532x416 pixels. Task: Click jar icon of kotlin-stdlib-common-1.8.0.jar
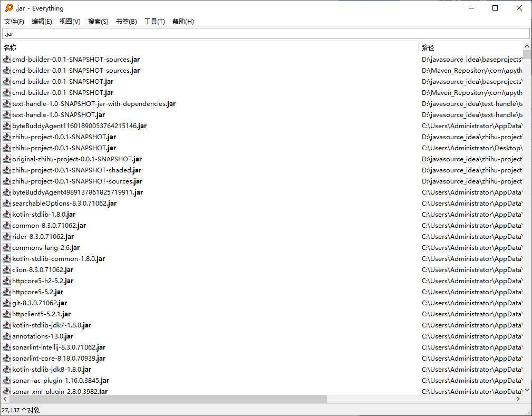7,258
